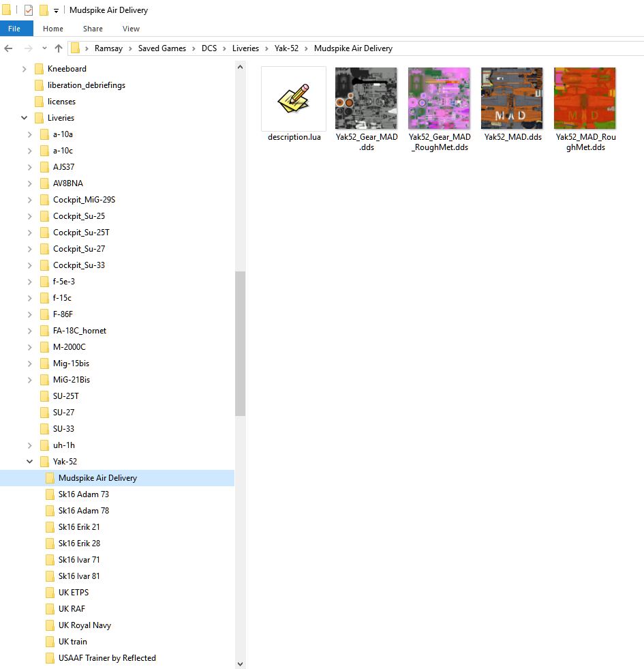Click Yak-52 in the address breadcrumb
This screenshot has width=644, height=669.
coord(286,48)
